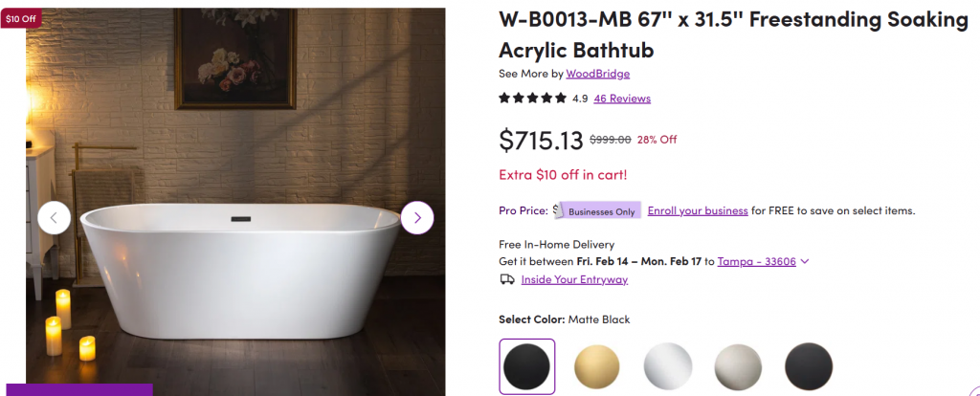Click the $10 Off badge
Viewport: 980px width, 396px height.
21,18
